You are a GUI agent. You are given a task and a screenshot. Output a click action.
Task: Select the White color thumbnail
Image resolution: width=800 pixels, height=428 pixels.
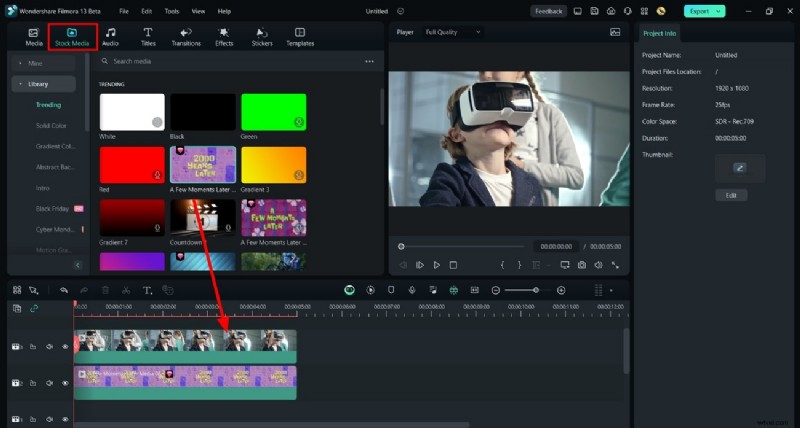tap(132, 112)
